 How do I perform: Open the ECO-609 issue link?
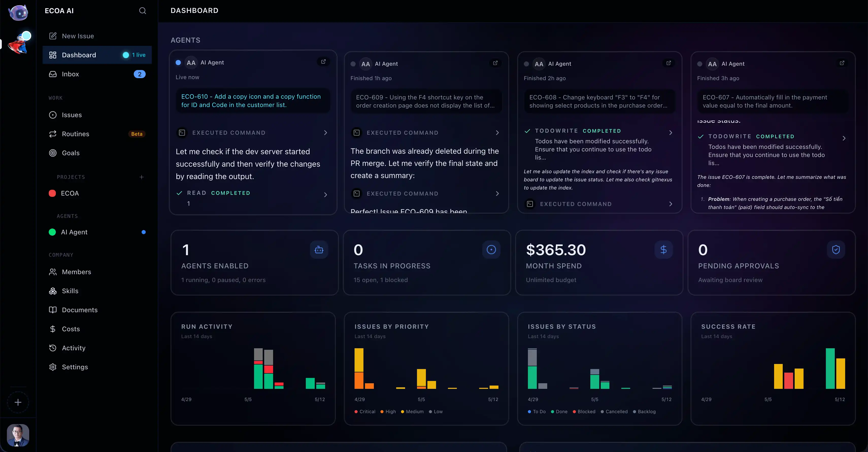point(426,101)
